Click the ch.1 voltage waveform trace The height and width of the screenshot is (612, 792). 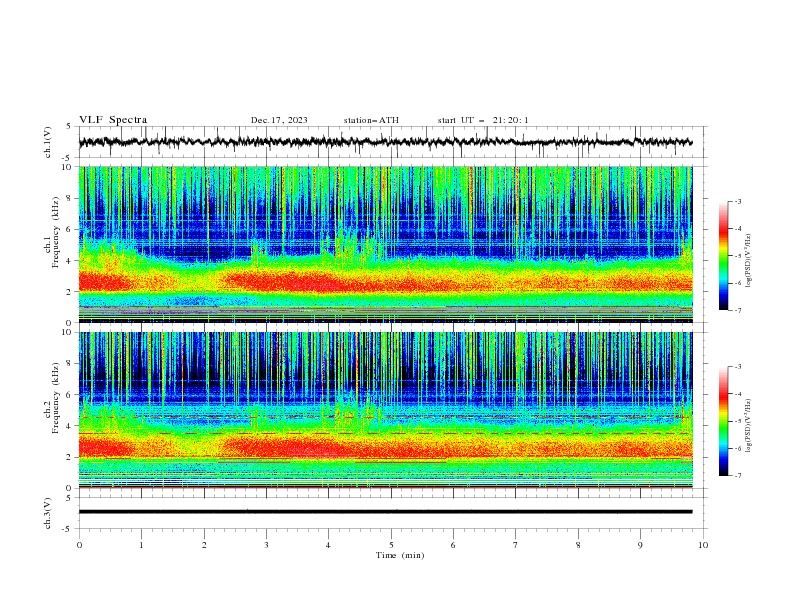pyautogui.click(x=385, y=142)
